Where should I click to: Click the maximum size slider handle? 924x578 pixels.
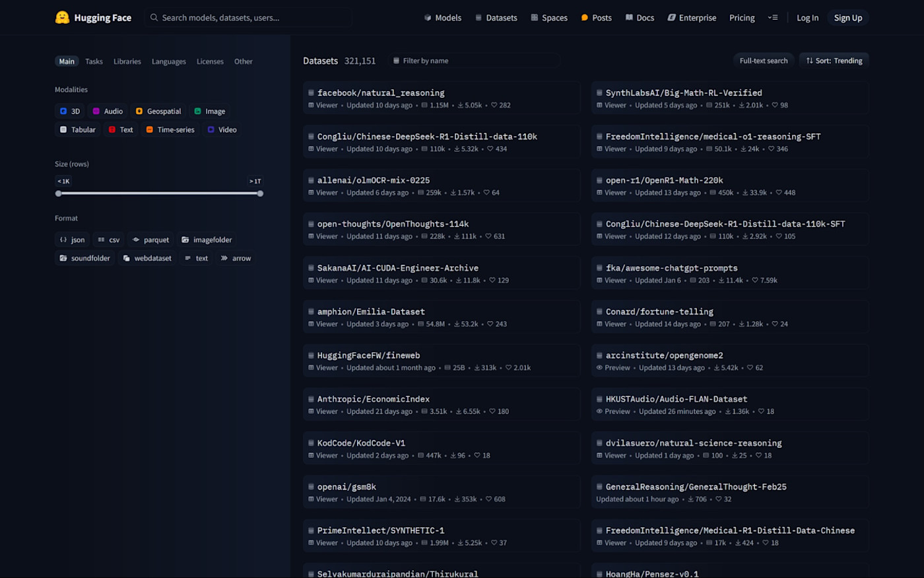point(260,194)
